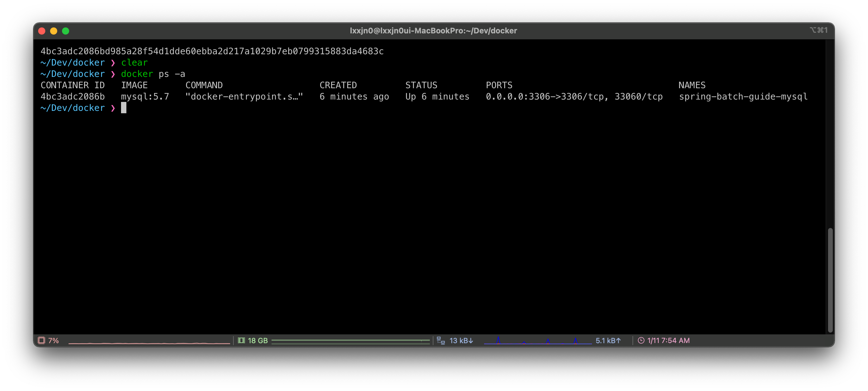This screenshot has width=868, height=391.
Task: Click the '13 kB↓' download rate
Action: (x=461, y=340)
